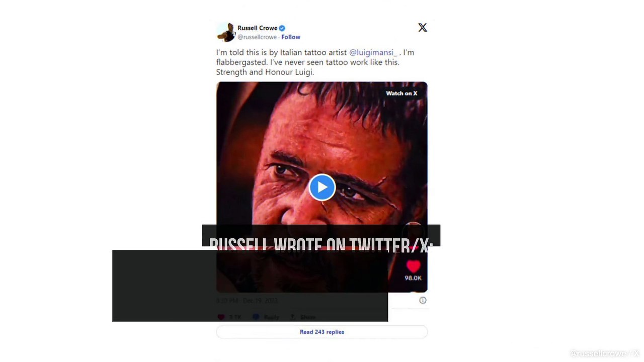644x362 pixels.
Task: Like the tweet with heart icon
Action: point(221,317)
